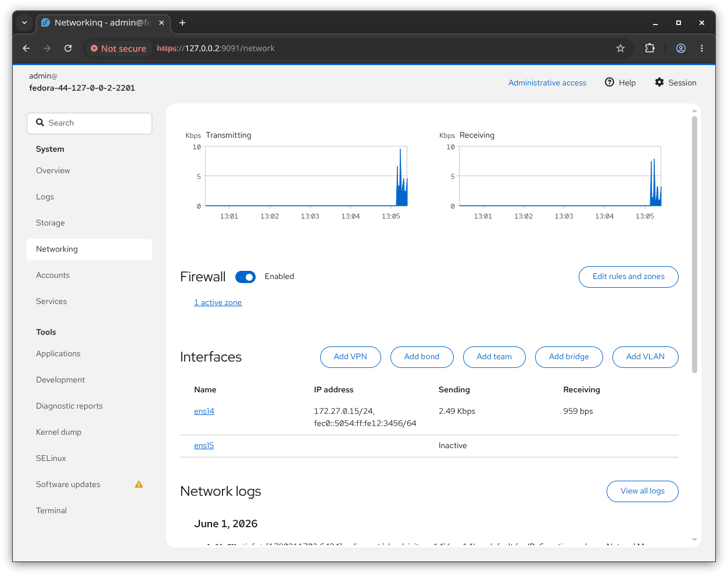Open the Session menu

click(x=676, y=83)
